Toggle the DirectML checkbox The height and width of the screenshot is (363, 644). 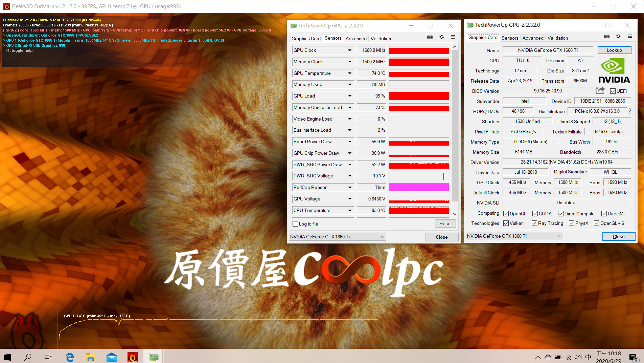point(604,214)
